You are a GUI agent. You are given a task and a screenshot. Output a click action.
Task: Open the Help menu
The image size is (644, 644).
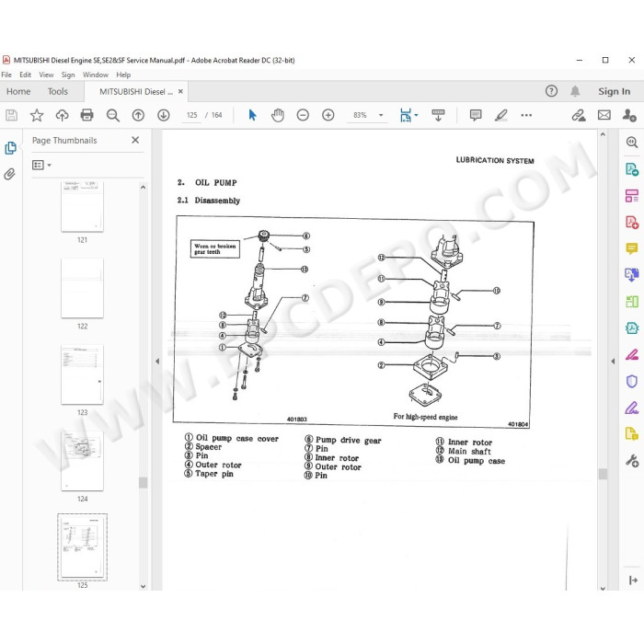(x=123, y=75)
